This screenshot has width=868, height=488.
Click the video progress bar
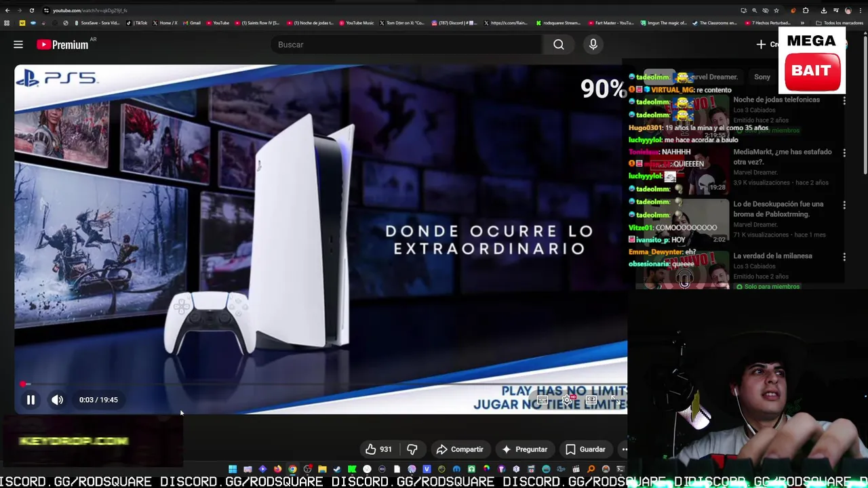point(321,384)
